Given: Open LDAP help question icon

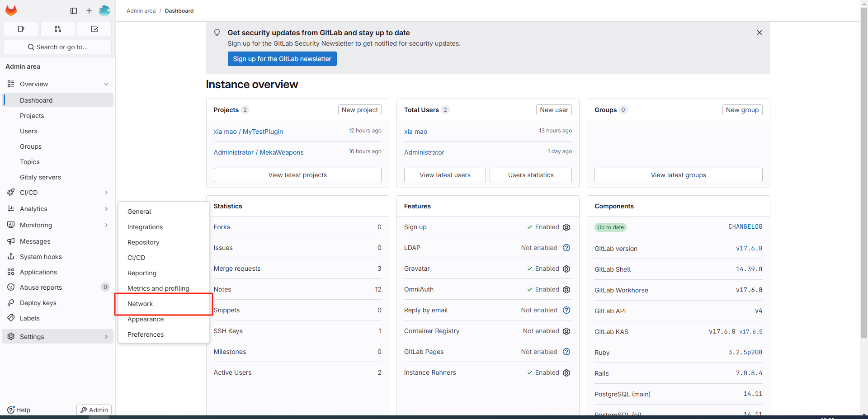Looking at the screenshot, I should (566, 248).
